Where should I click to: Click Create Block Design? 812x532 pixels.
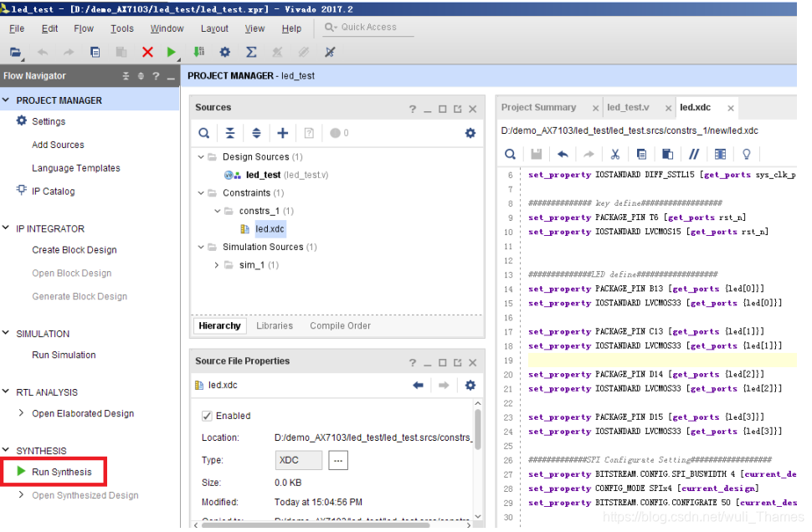point(75,250)
